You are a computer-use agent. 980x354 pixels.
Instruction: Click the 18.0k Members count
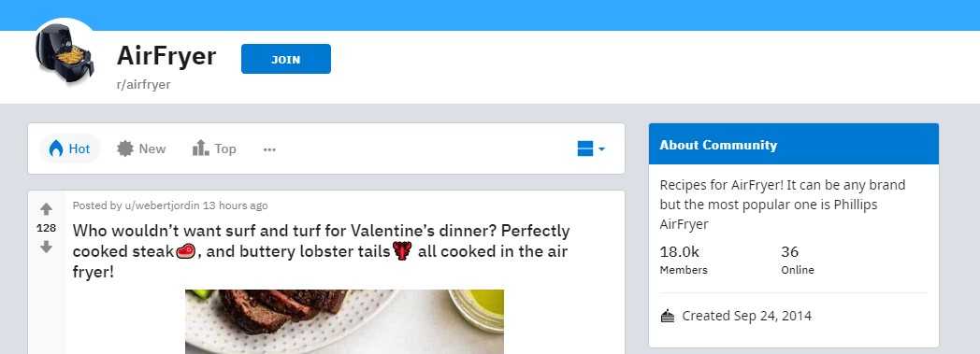[684, 260]
